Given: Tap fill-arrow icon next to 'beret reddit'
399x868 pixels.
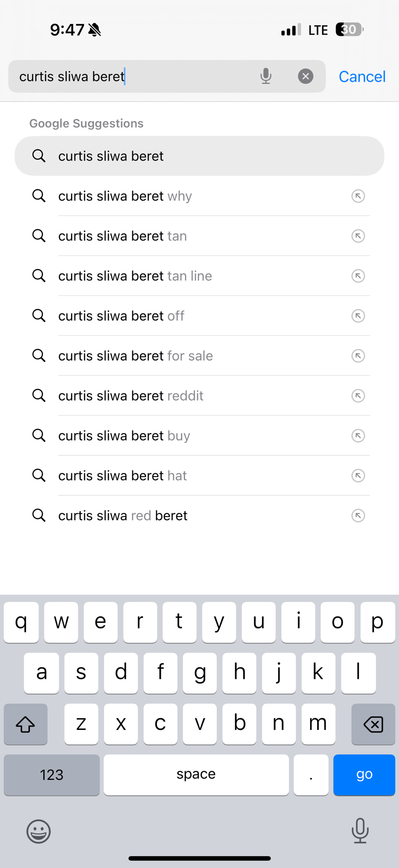Looking at the screenshot, I should tap(358, 396).
